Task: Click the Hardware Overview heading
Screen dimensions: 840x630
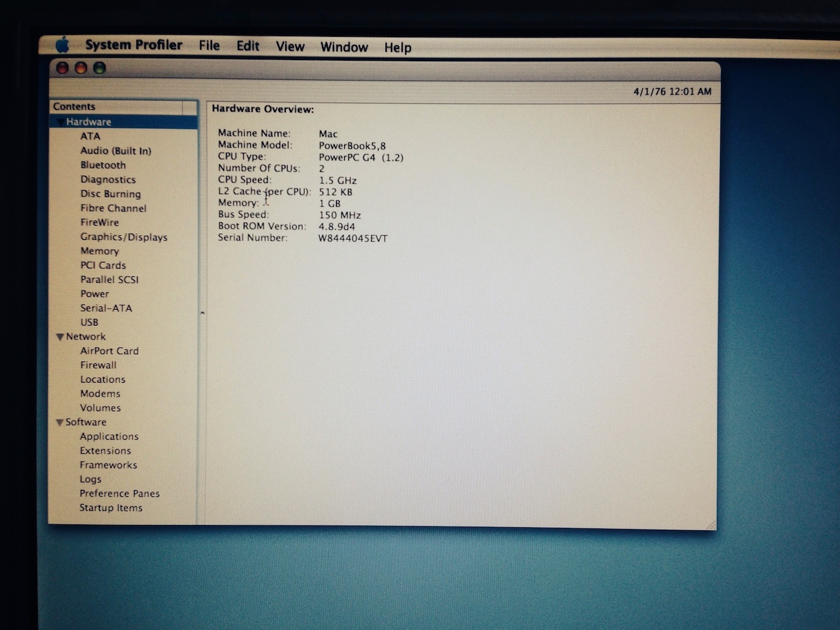Action: point(262,109)
